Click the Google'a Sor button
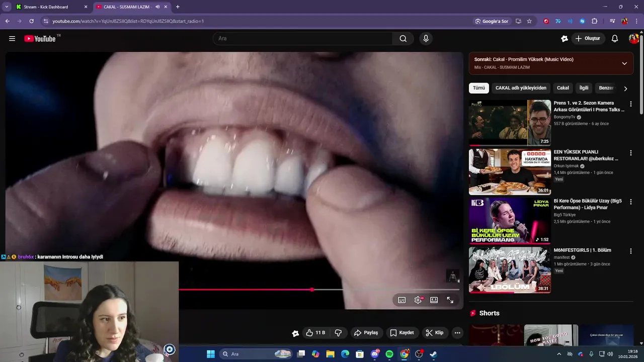This screenshot has height=362, width=644. 492,21
